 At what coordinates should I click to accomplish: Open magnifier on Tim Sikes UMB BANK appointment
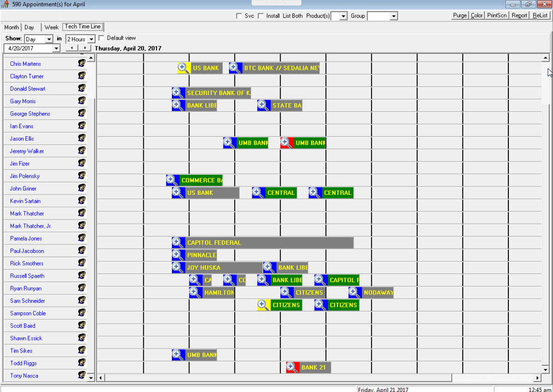[178, 355]
